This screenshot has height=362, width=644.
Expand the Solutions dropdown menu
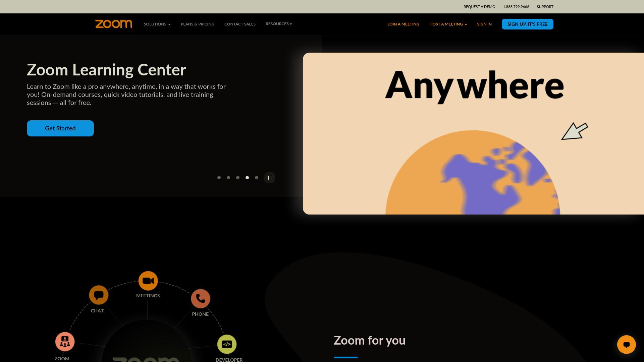pyautogui.click(x=157, y=24)
